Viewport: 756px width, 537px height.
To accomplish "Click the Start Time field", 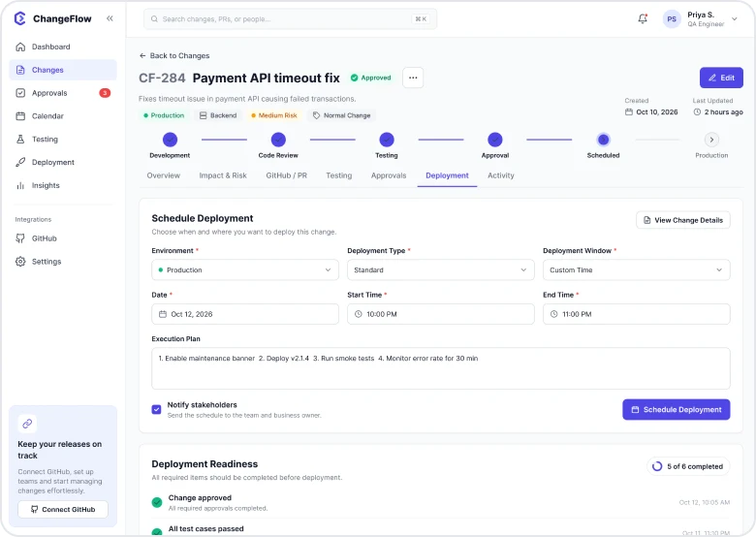I will tap(441, 314).
